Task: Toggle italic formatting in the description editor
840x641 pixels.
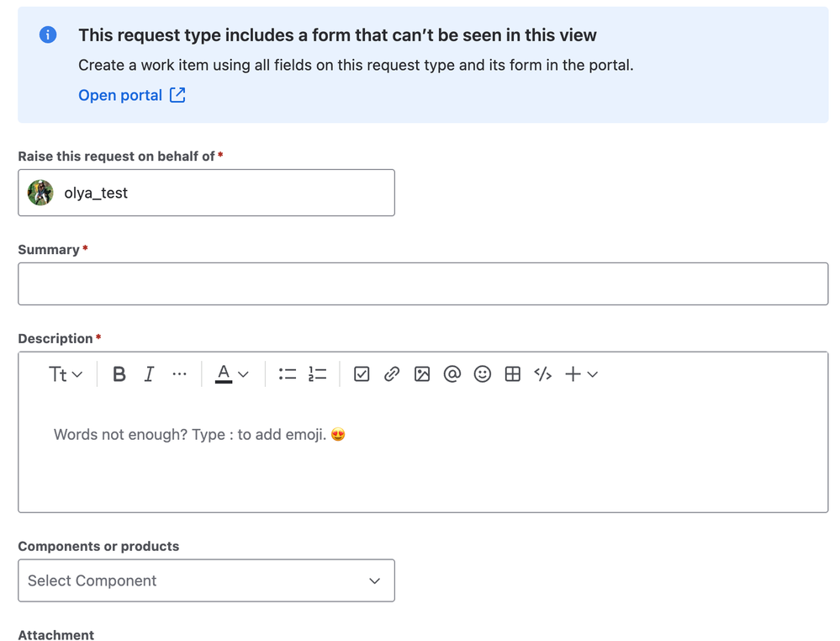Action: coord(149,373)
